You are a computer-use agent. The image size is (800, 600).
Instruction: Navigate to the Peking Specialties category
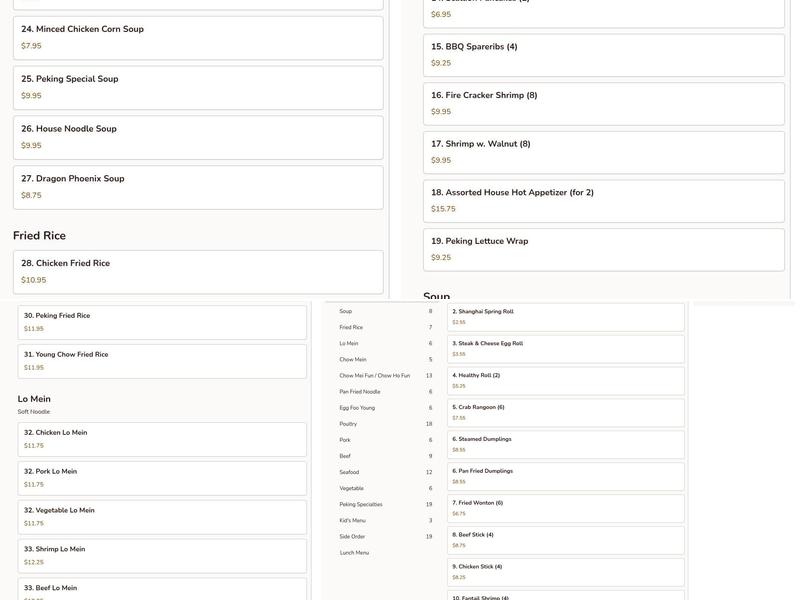tap(361, 505)
